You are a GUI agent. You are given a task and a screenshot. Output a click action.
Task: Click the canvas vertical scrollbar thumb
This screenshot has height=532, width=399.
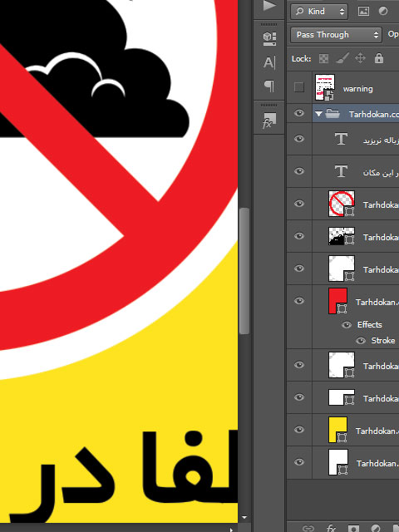tap(244, 271)
